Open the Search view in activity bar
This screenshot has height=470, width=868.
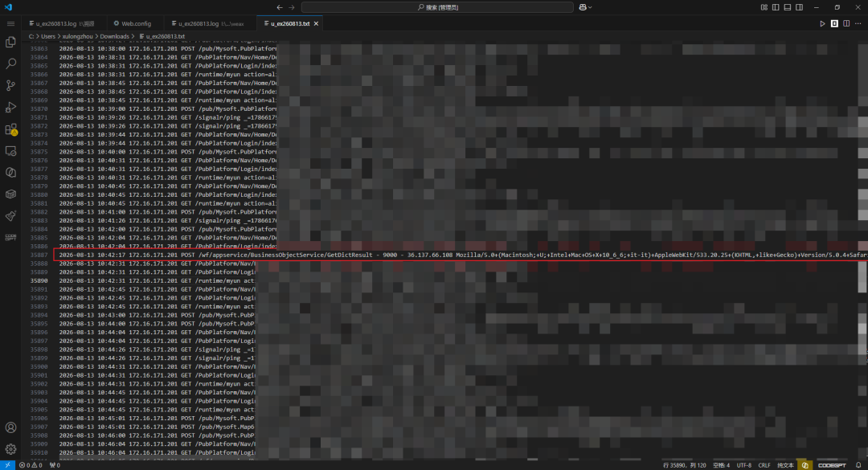(x=10, y=63)
